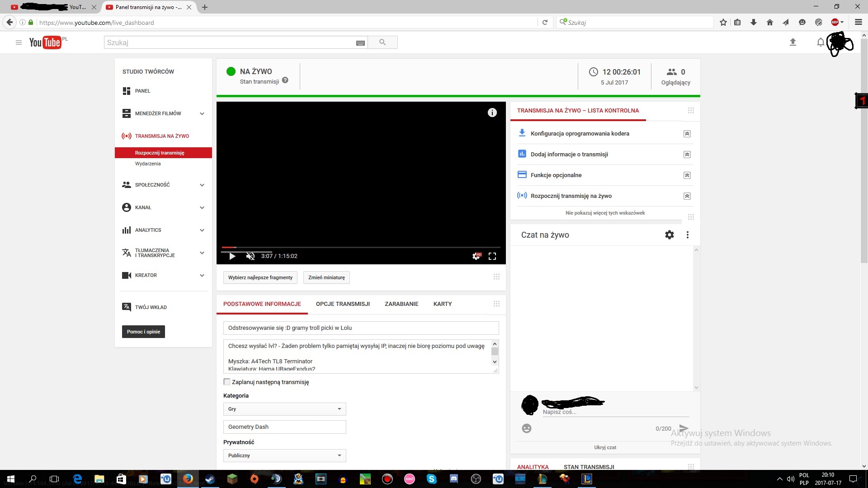Click the YouTube upload arrow icon

coord(793,42)
